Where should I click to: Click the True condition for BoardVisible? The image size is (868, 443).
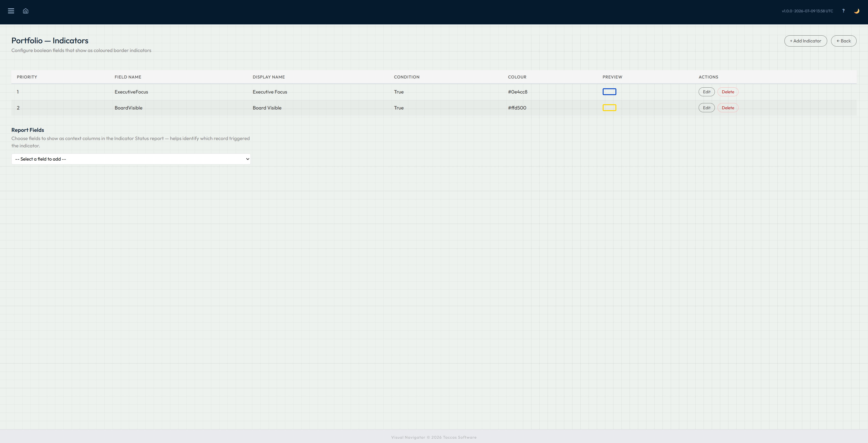point(399,108)
